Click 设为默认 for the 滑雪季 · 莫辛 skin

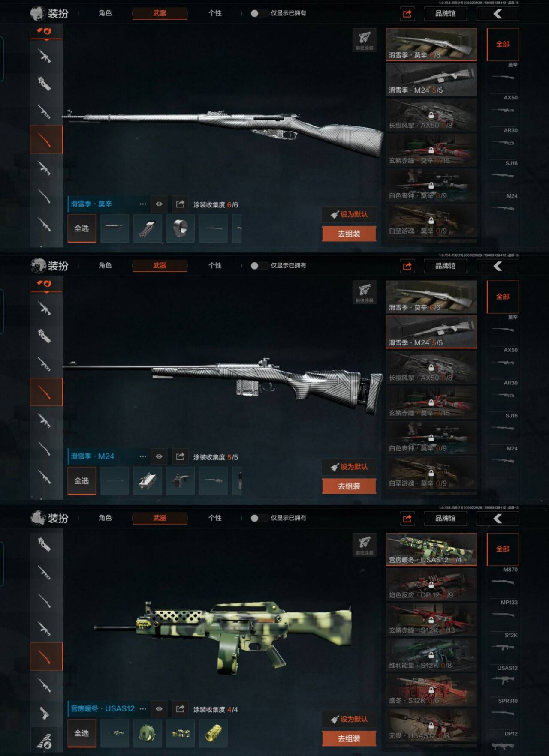click(349, 214)
